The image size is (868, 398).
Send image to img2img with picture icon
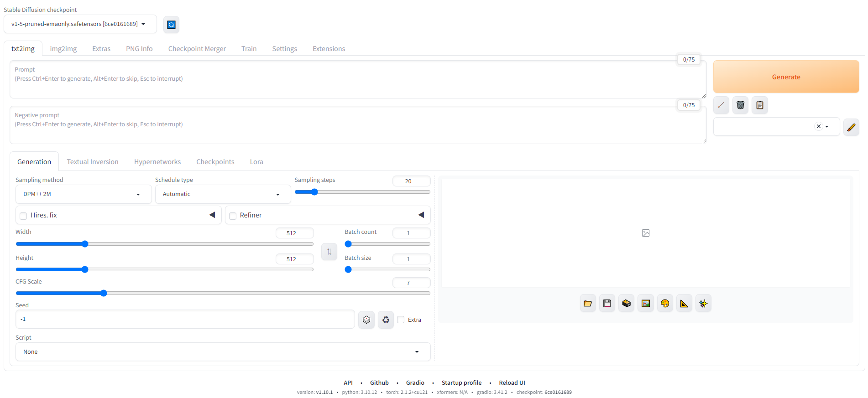[x=645, y=303]
